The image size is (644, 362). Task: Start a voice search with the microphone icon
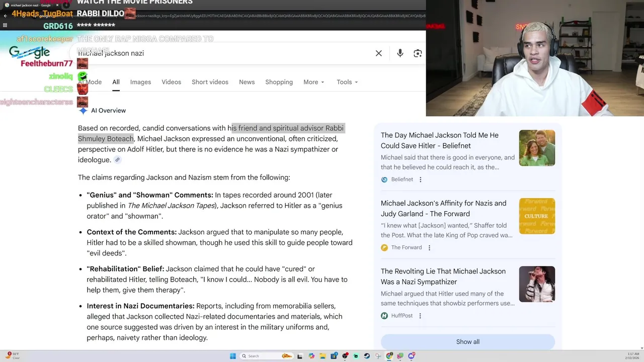coord(400,53)
